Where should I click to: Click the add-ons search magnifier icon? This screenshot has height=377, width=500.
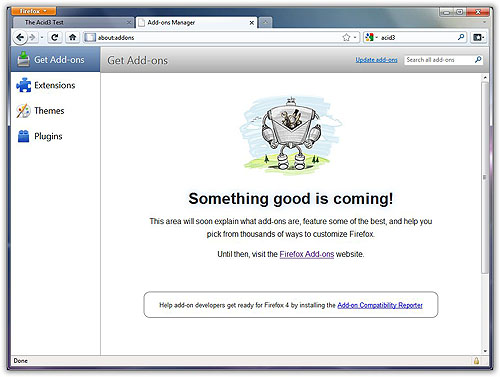(x=478, y=60)
